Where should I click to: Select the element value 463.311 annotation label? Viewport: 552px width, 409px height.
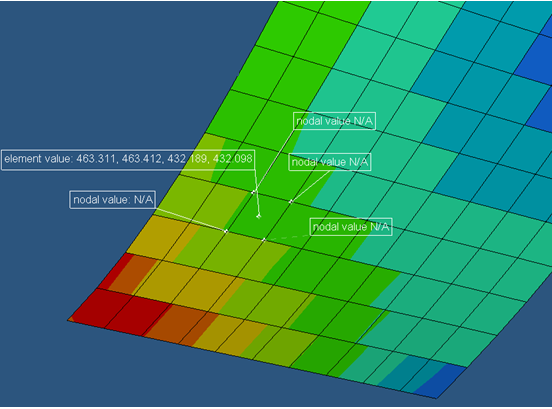[x=128, y=160]
